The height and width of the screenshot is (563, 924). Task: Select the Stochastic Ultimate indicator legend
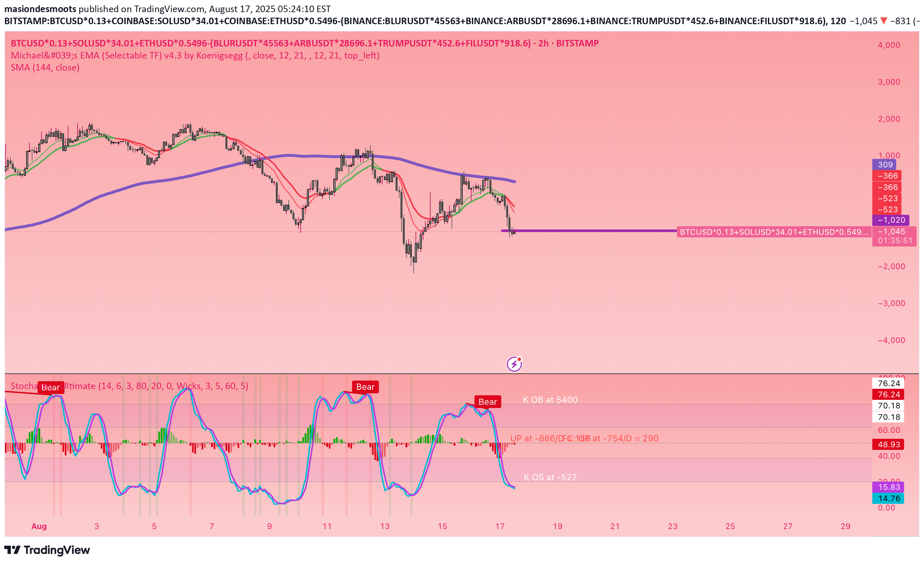tap(129, 386)
